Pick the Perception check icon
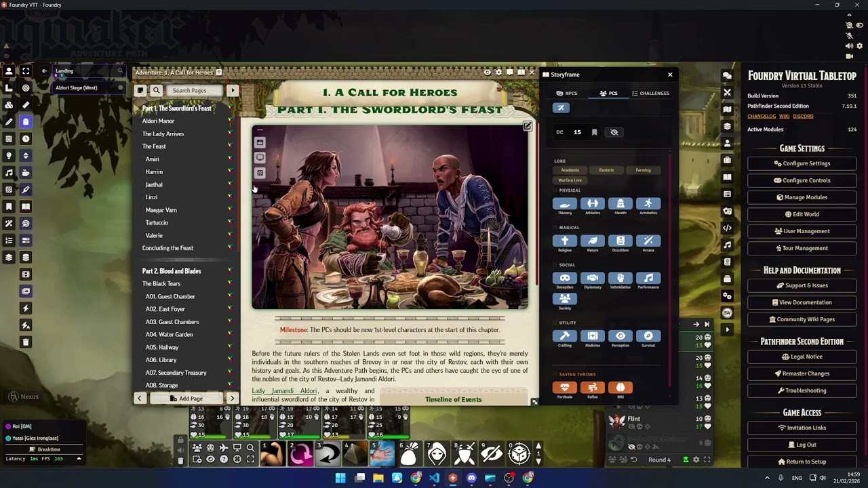The image size is (868, 488). point(620,335)
